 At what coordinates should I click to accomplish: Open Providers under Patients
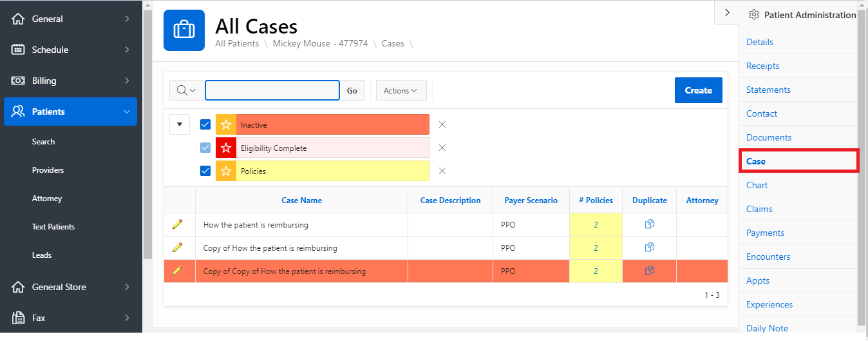pyautogui.click(x=48, y=170)
